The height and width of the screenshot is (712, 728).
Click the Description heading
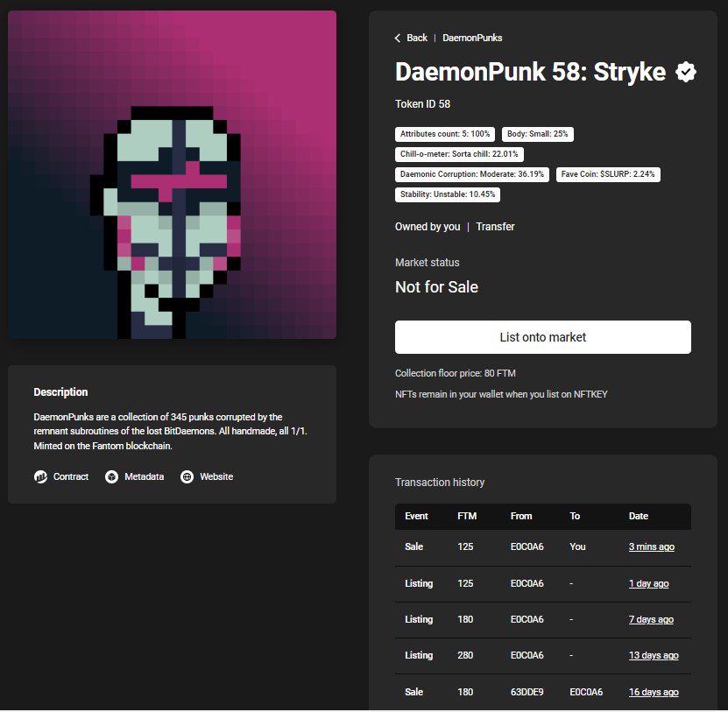pyautogui.click(x=60, y=392)
